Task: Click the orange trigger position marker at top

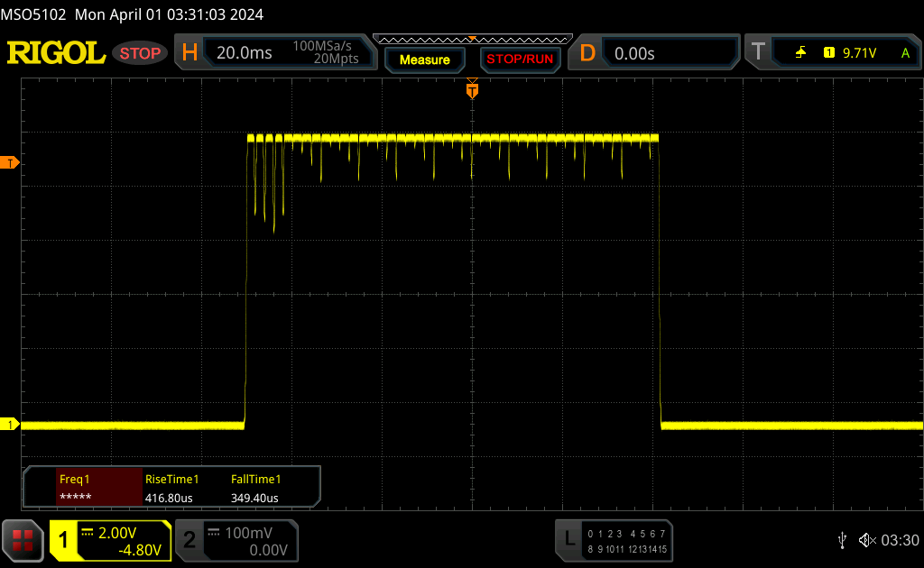Action: click(x=472, y=90)
